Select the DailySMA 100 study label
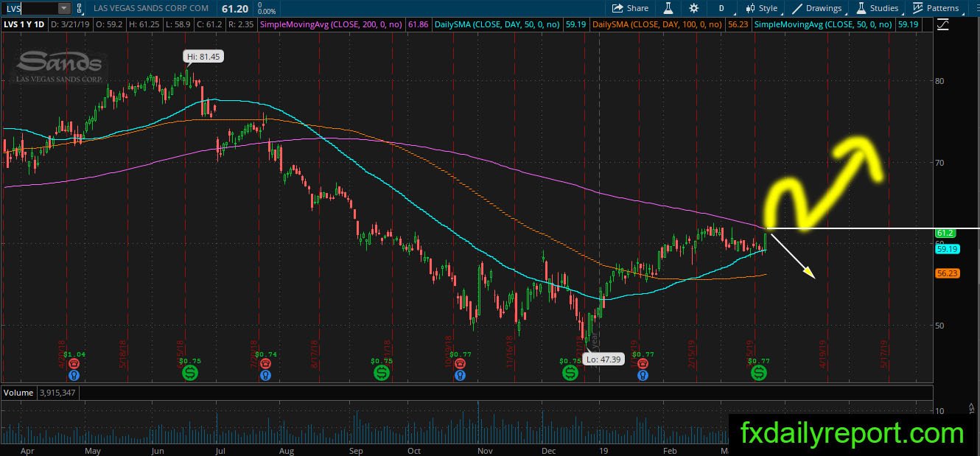The image size is (980, 456). (659, 24)
